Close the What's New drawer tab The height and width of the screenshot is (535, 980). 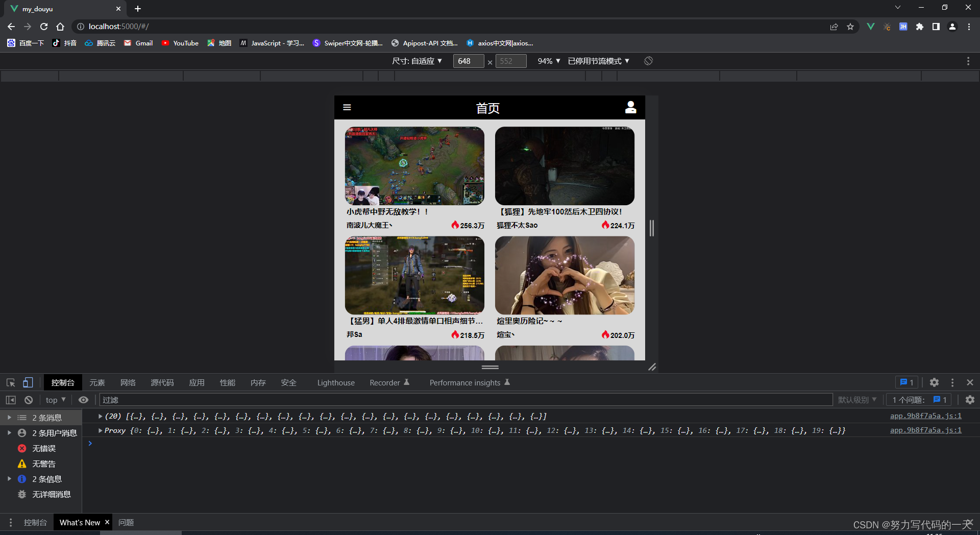click(107, 522)
